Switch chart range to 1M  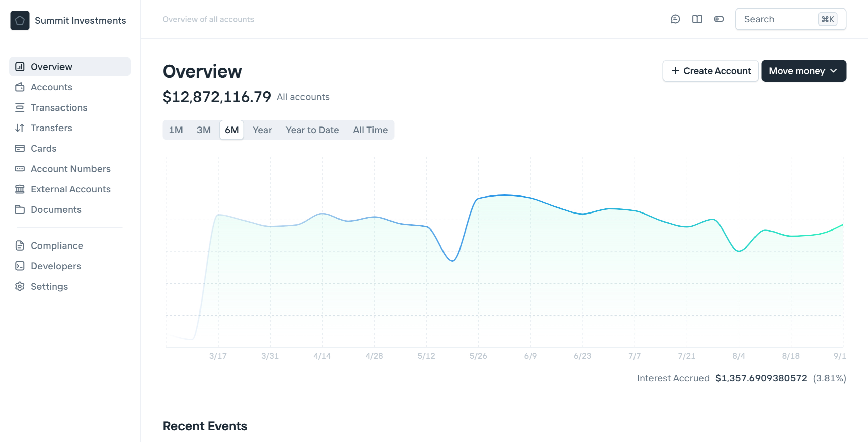[x=176, y=130]
